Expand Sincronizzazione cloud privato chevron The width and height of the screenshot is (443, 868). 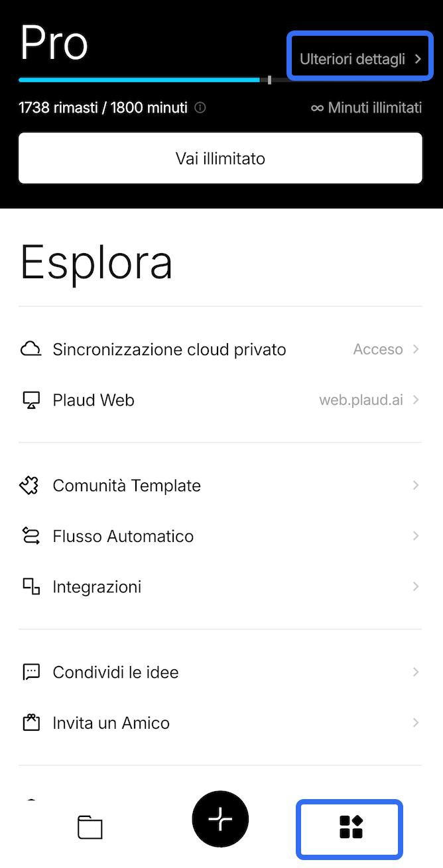pyautogui.click(x=416, y=349)
